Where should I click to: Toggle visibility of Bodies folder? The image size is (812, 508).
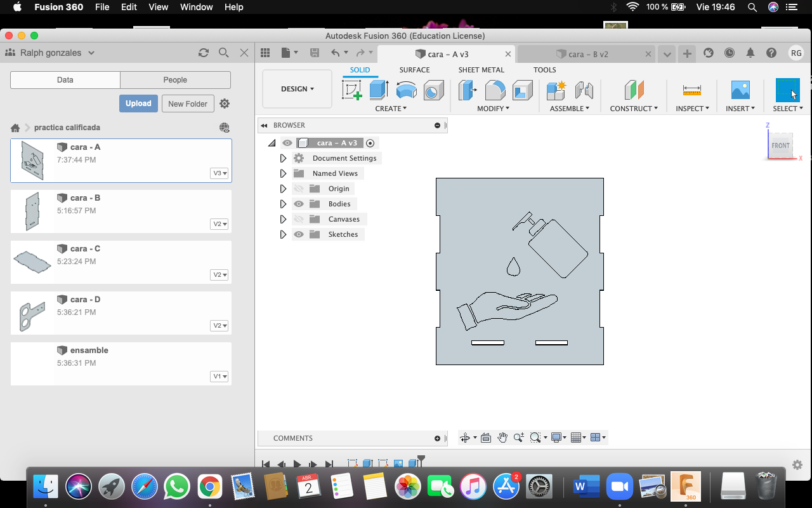pos(299,204)
